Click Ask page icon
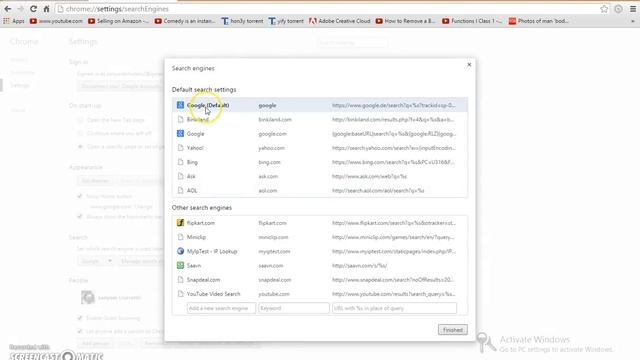Image resolution: width=640 pixels, height=360 pixels. [180, 176]
